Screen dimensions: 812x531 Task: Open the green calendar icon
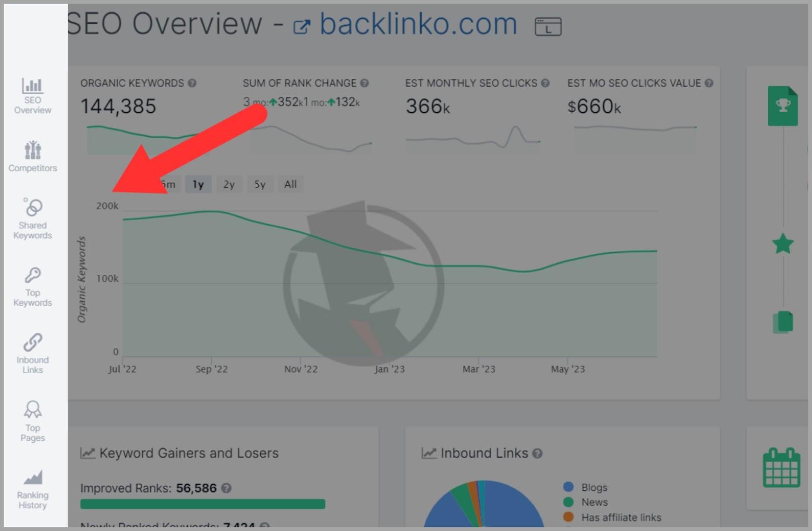[781, 468]
